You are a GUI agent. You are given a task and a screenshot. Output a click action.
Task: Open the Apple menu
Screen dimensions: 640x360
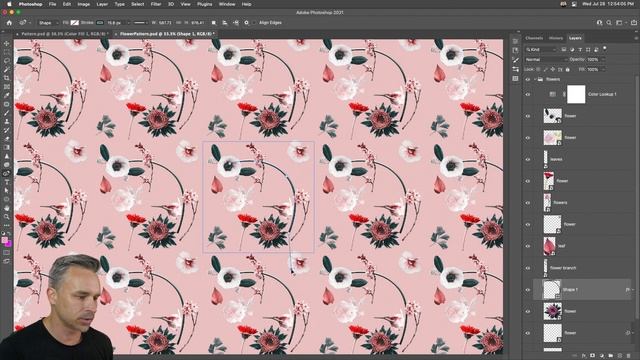click(9, 4)
